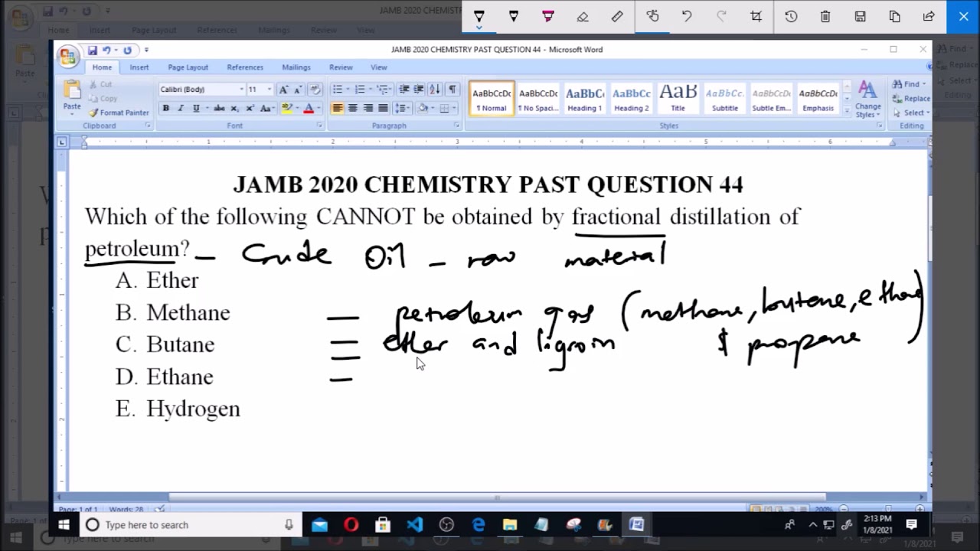Toggle touch writing in annotation toolbar

point(652,16)
